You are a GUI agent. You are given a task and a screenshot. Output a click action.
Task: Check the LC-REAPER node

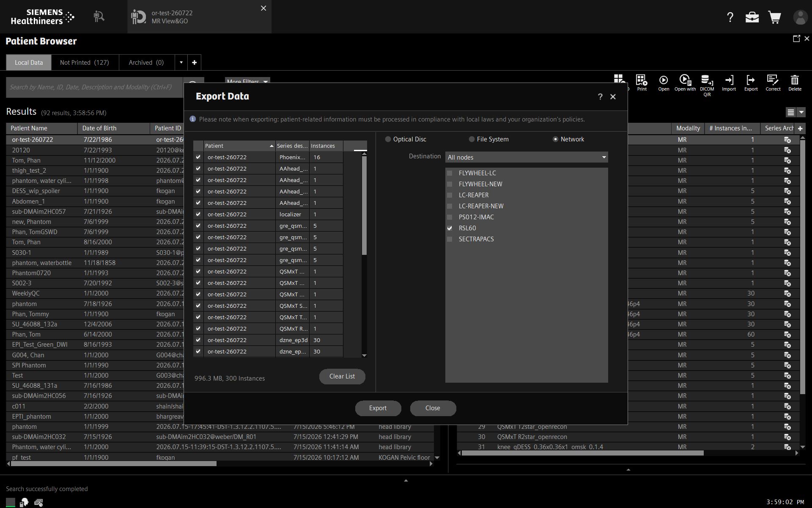(x=450, y=195)
